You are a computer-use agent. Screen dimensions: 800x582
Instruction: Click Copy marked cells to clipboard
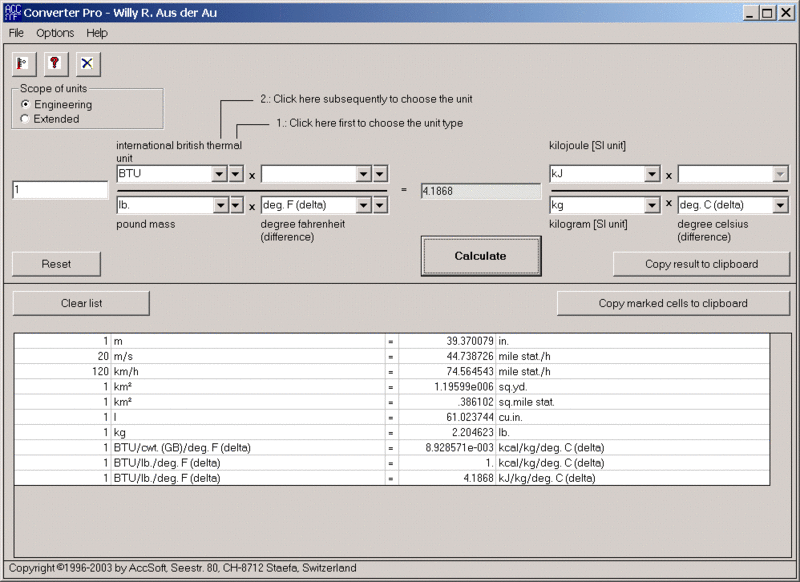pyautogui.click(x=673, y=303)
